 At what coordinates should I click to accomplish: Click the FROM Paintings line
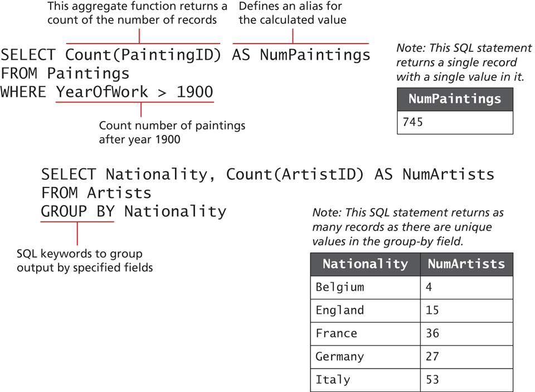(65, 73)
